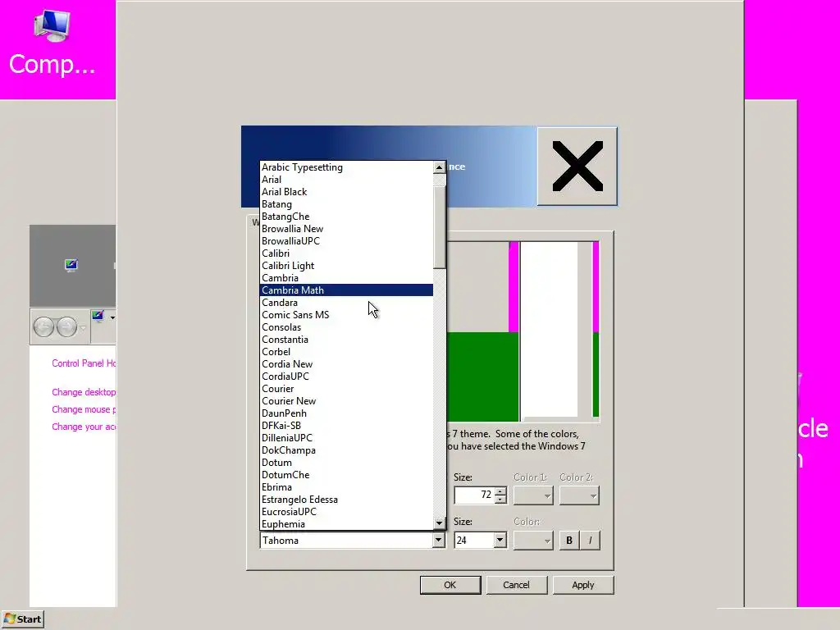Select DotumChe font

[347, 475]
